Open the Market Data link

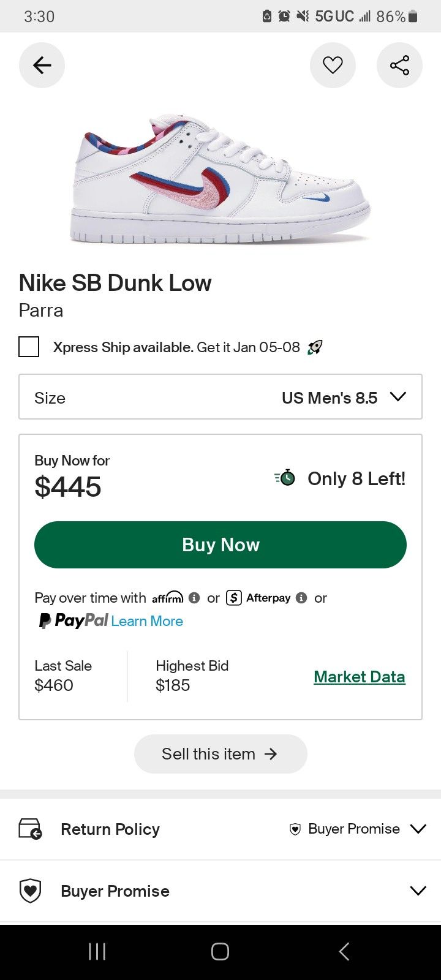(x=359, y=677)
